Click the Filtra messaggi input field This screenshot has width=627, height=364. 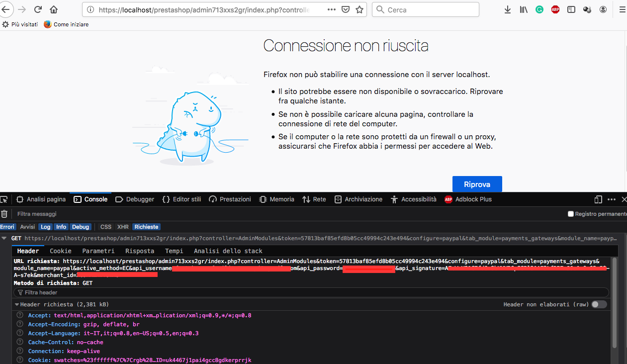tap(288, 214)
